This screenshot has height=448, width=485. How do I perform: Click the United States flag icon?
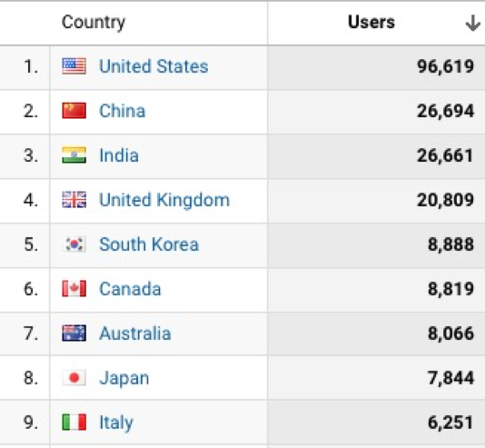[74, 66]
